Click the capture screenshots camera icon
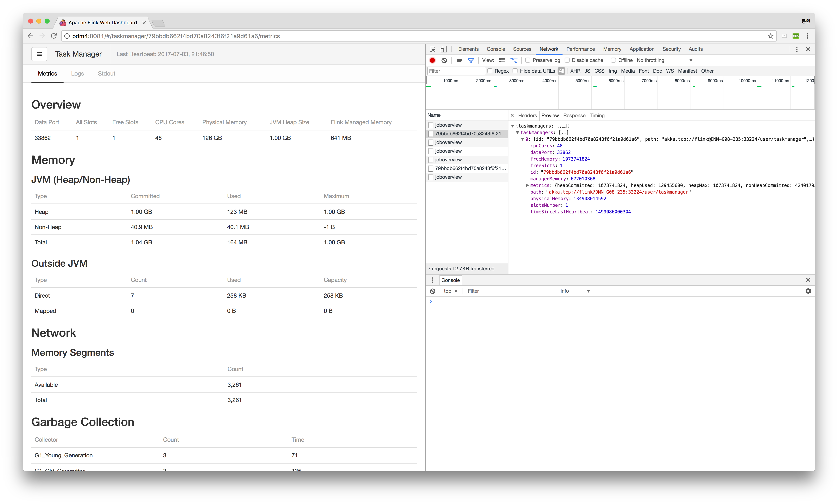The image size is (838, 504). tap(459, 60)
